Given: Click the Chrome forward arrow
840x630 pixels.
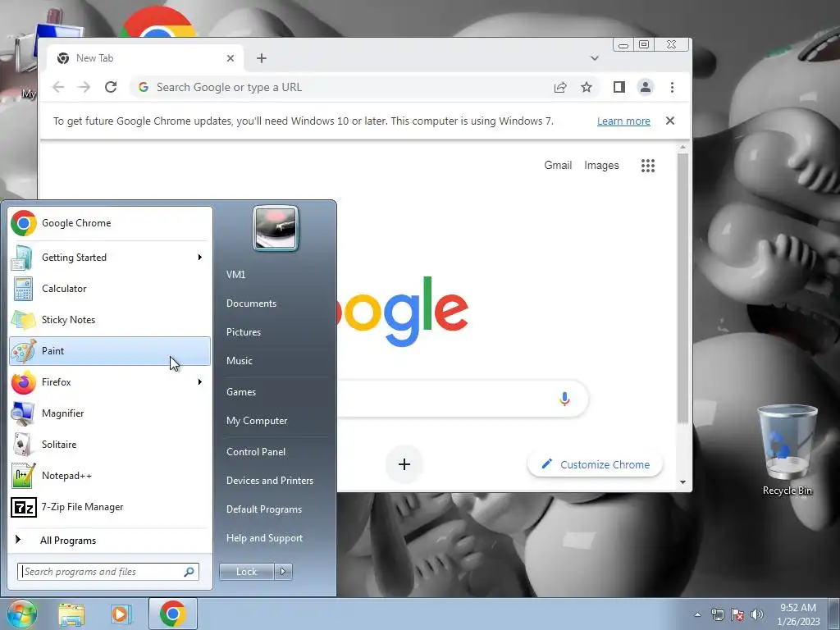Looking at the screenshot, I should [x=84, y=87].
